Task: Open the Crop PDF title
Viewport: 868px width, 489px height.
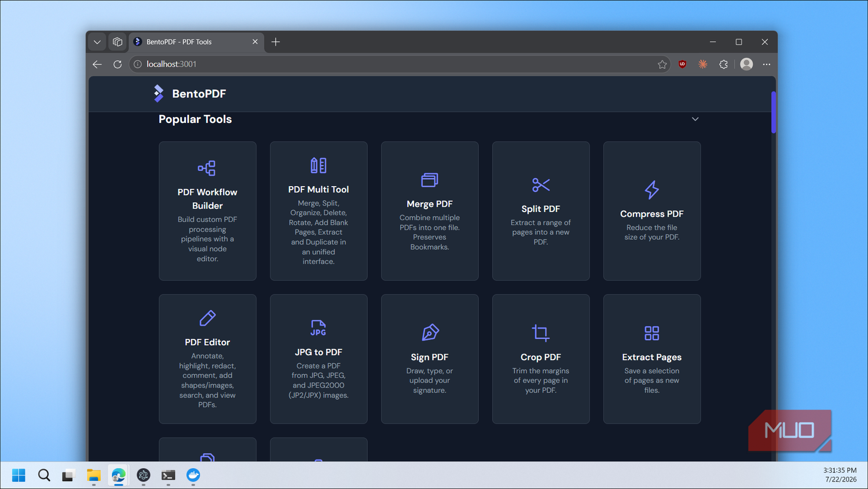Action: point(541,357)
